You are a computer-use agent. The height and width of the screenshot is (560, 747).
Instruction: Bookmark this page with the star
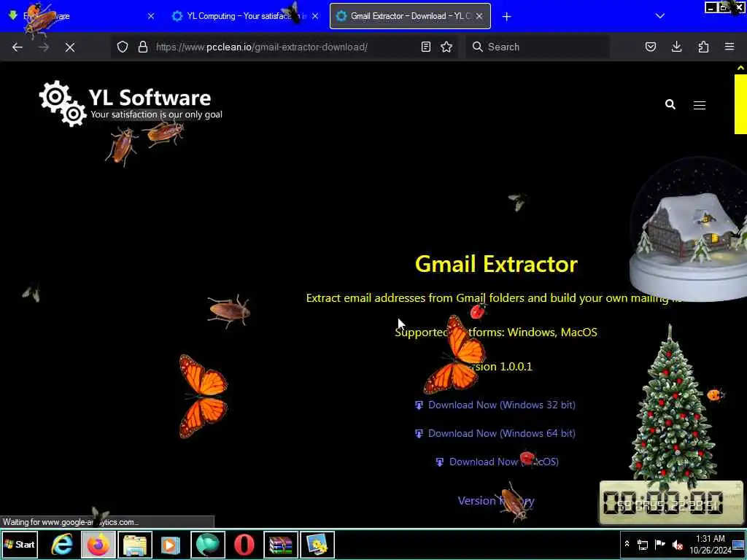pos(446,47)
